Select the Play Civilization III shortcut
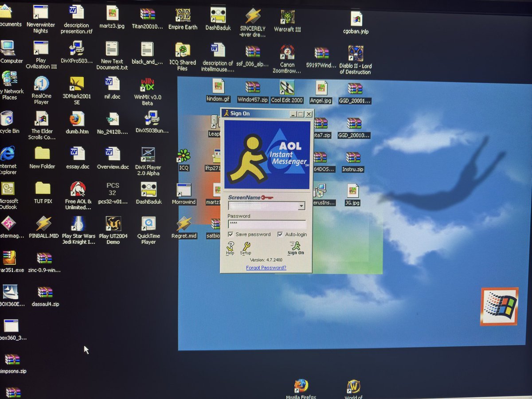Image resolution: width=532 pixels, height=399 pixels. [41, 49]
